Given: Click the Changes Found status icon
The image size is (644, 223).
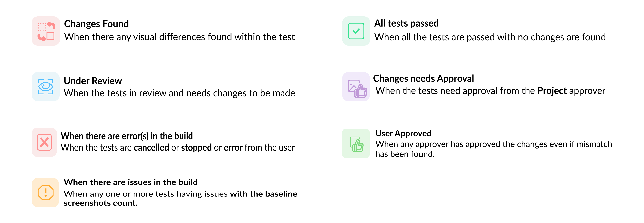Looking at the screenshot, I should (x=46, y=31).
